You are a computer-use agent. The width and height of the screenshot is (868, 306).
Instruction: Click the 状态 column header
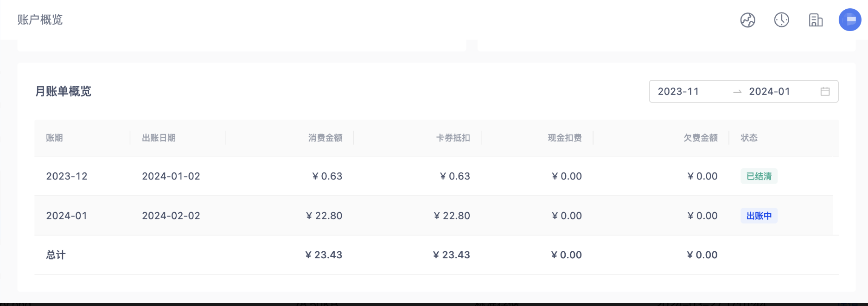pyautogui.click(x=749, y=138)
